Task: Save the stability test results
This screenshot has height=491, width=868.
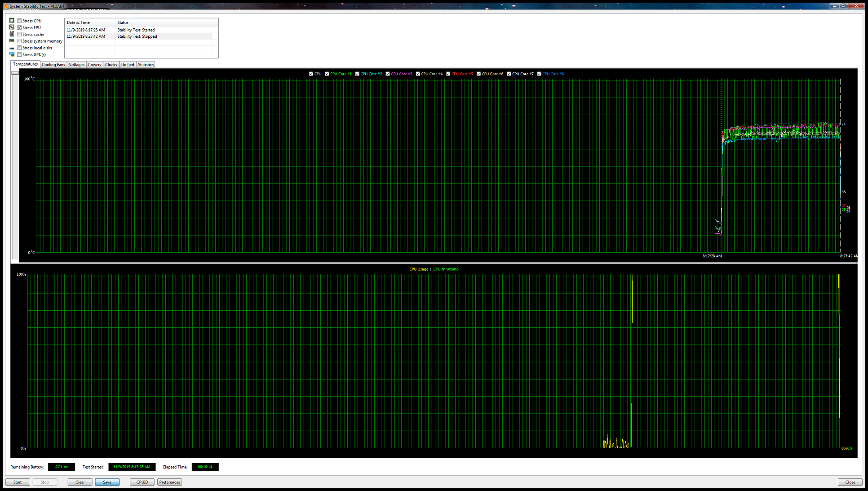Action: pyautogui.click(x=107, y=482)
